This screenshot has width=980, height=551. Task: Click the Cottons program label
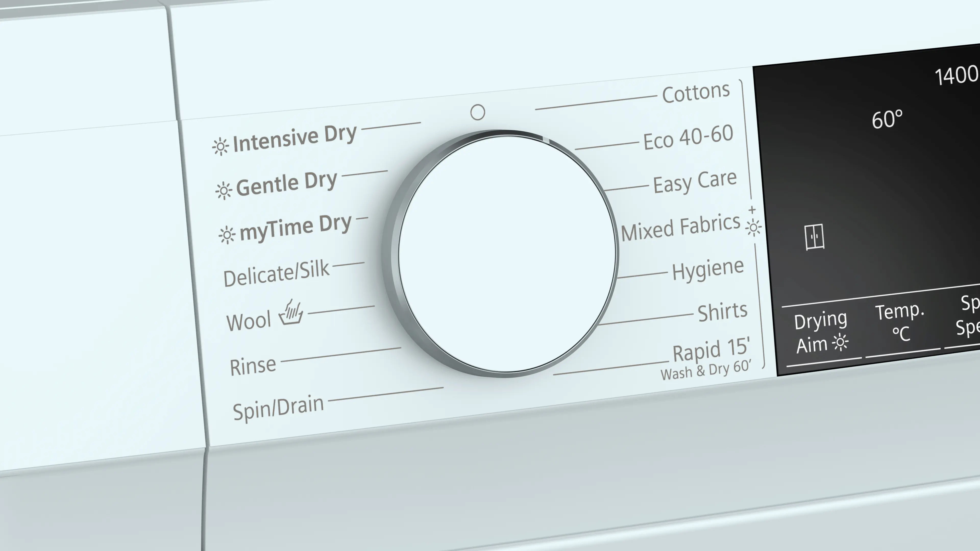point(696,92)
